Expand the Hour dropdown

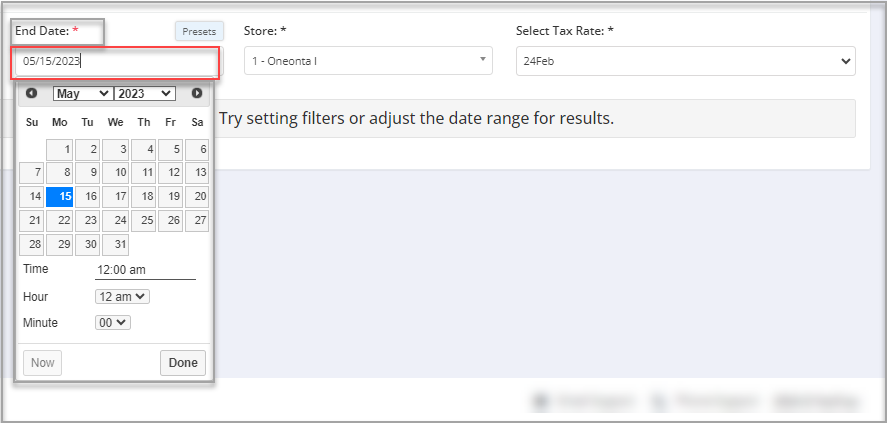click(122, 296)
